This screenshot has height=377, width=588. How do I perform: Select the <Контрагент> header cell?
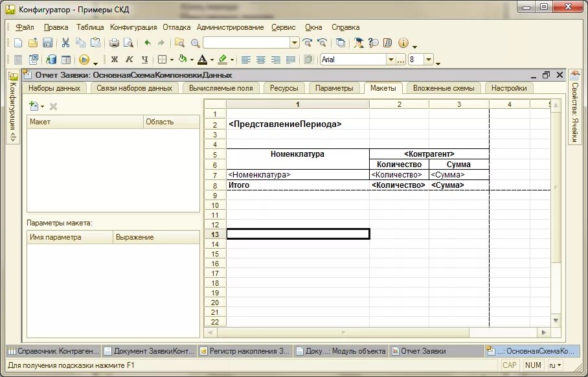tap(429, 154)
